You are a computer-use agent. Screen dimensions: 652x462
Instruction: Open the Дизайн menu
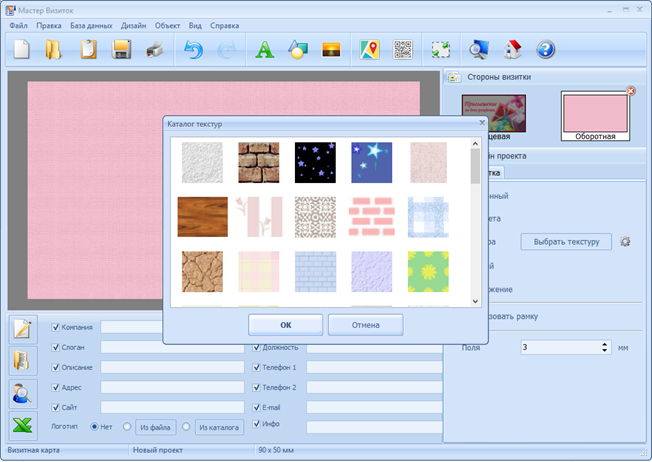click(x=133, y=26)
